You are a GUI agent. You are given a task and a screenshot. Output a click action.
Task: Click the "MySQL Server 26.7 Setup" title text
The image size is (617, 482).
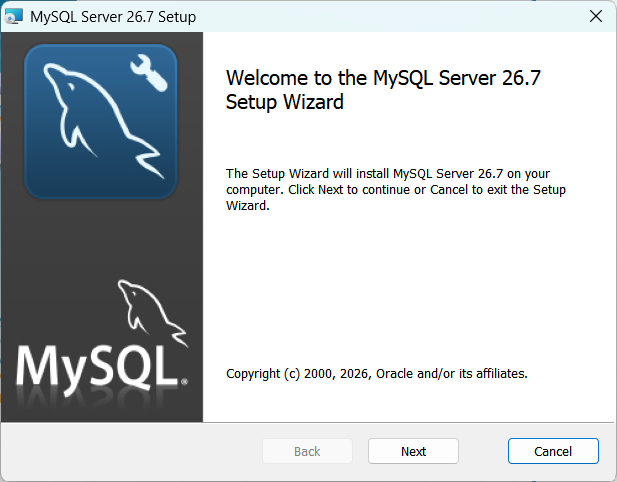click(113, 17)
